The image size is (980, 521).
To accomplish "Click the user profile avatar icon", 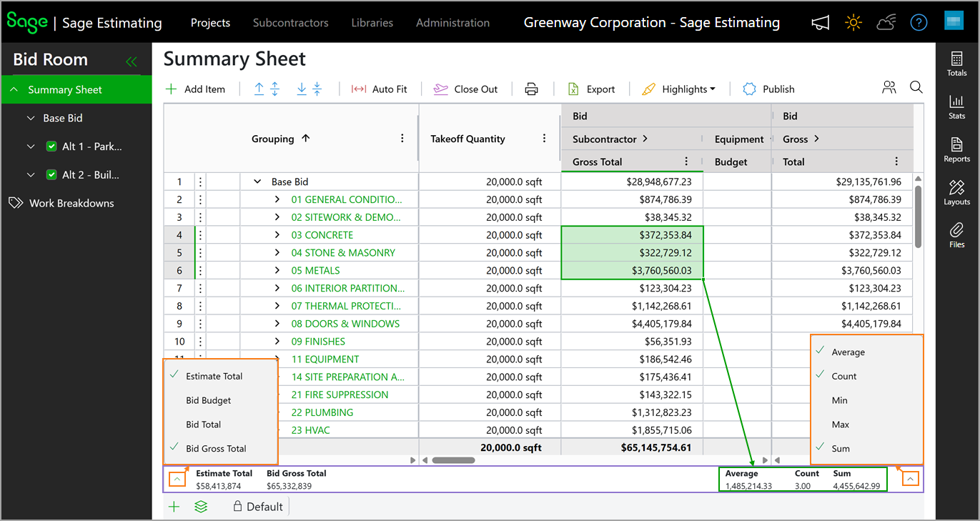I will pos(954,21).
